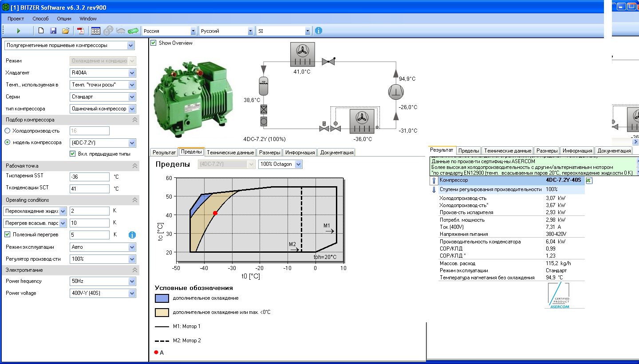
Task: Save project using the floppy disk icon
Action: [53, 31]
